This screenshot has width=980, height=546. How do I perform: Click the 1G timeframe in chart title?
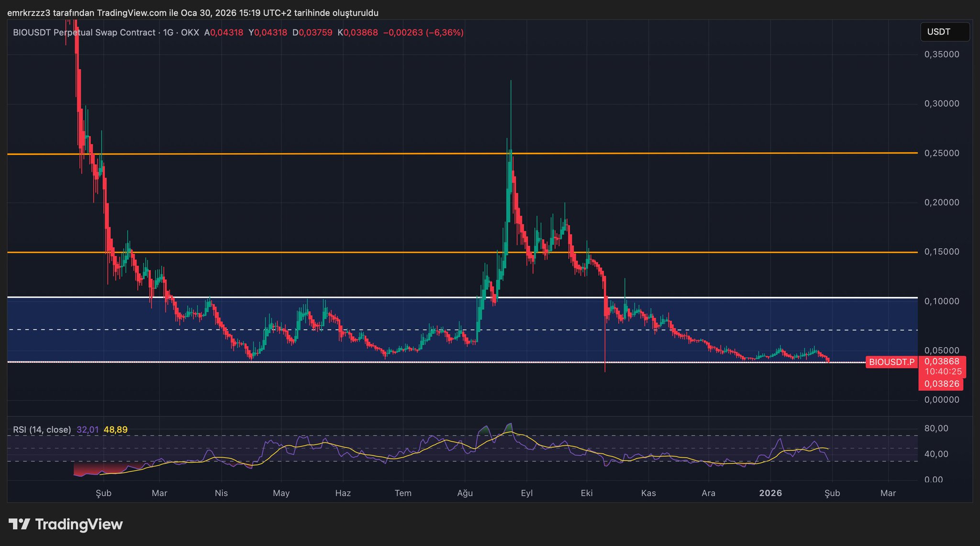tap(168, 33)
